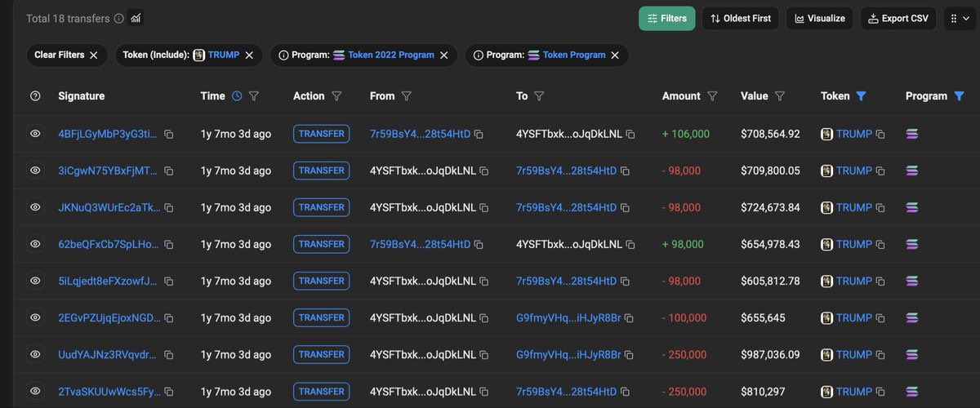Open the From column filter
980x408 pixels.
point(407,95)
